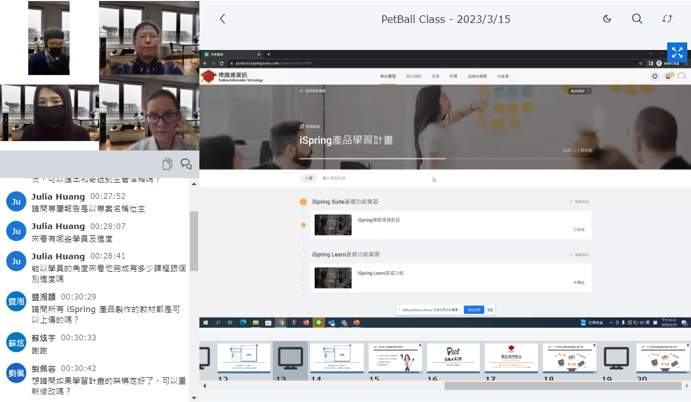Expand shared screen to fullscreen
This screenshot has height=402, width=691.
(677, 53)
